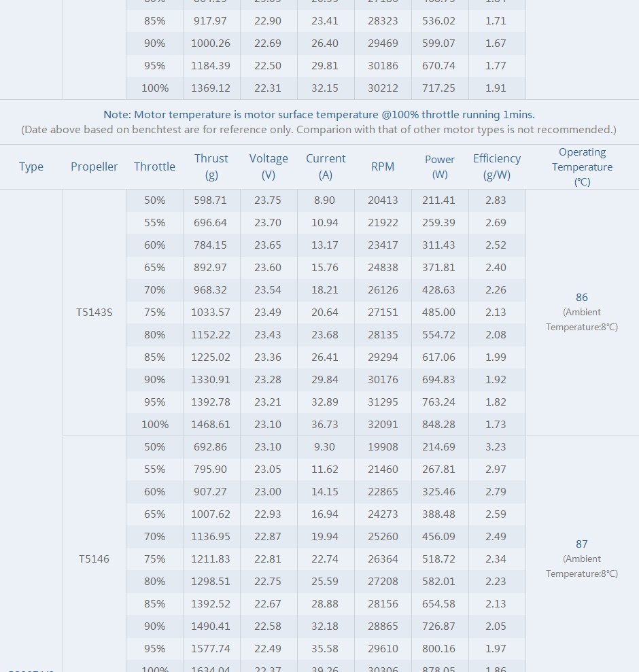Select the Throttle column header
This screenshot has height=672, width=639.
click(x=154, y=166)
